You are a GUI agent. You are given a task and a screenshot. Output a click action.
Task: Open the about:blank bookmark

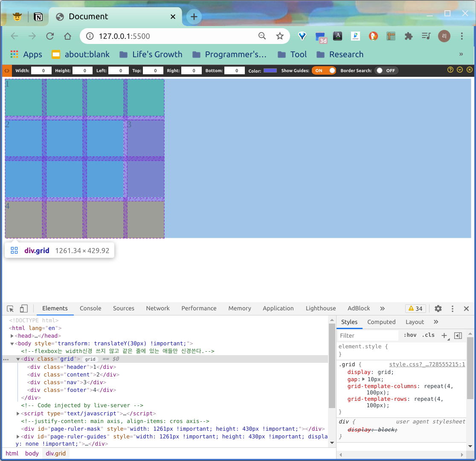pyautogui.click(x=81, y=54)
